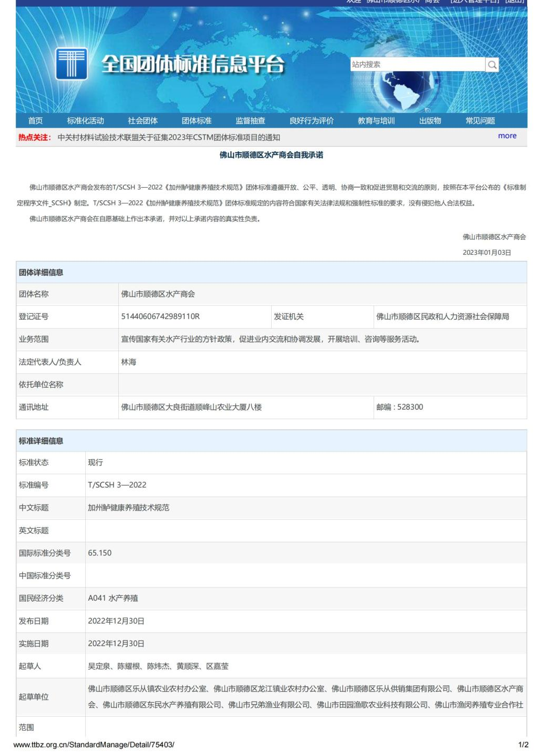Click the 全国团体标准信息平台 site title
Screen dimensions: 534x756
[x=193, y=64]
